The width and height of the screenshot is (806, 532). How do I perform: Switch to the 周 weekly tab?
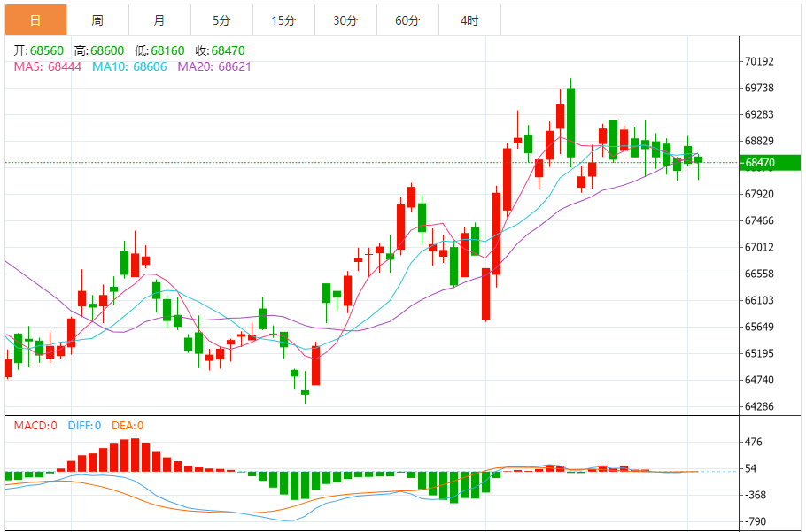[x=97, y=20]
